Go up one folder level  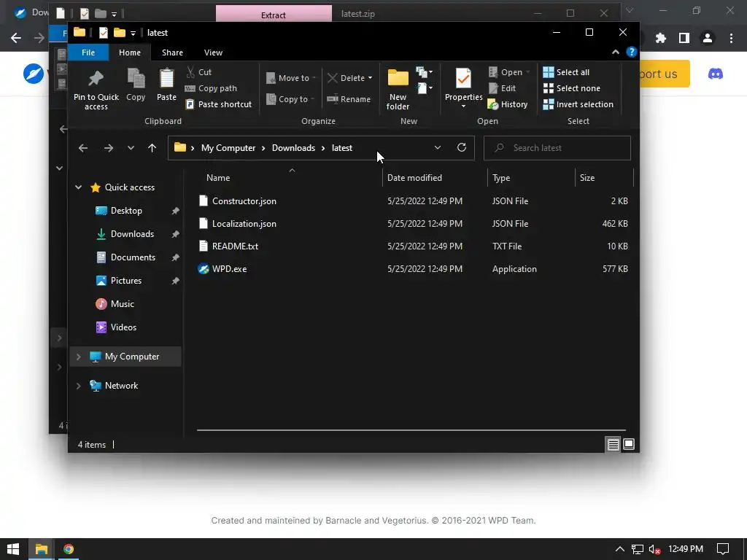[152, 148]
